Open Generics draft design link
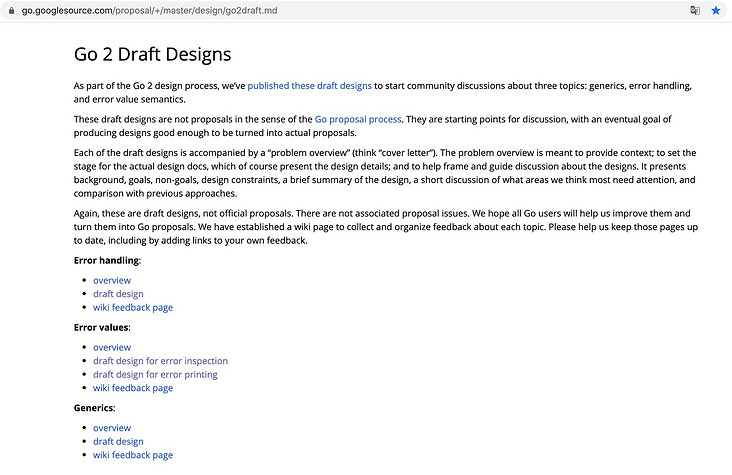732x475 pixels. pyautogui.click(x=118, y=441)
